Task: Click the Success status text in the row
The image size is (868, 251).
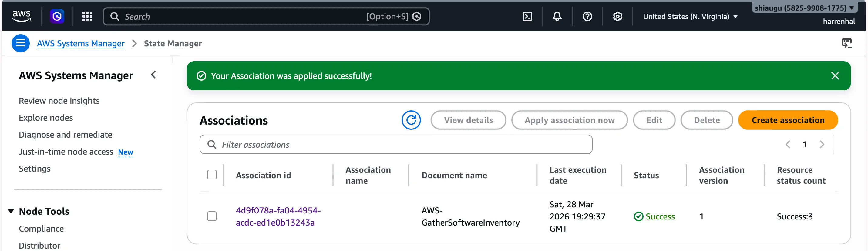Action: coord(660,217)
